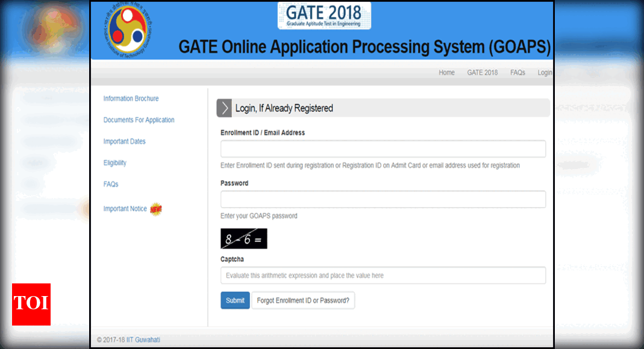Click the arrow icon on the login header
This screenshot has height=349, width=644.
(x=224, y=108)
